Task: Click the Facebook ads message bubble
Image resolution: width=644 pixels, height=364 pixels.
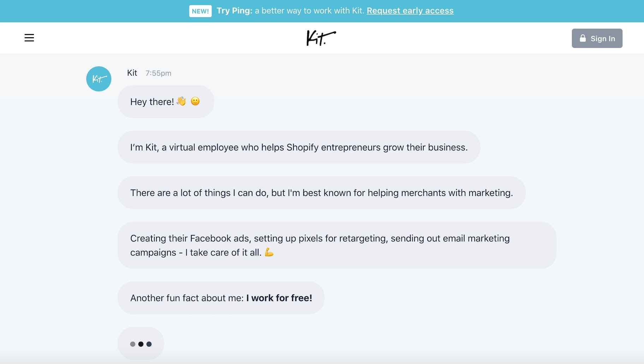Action: click(x=337, y=245)
